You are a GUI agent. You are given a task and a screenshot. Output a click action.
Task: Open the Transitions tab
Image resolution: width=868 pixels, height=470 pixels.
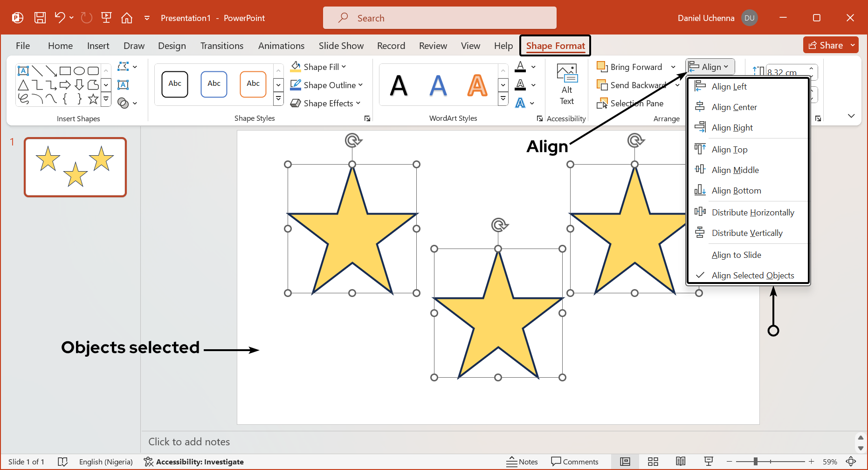[221, 46]
